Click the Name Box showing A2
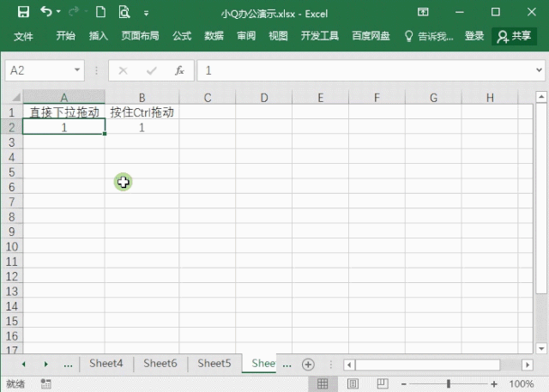Viewport: 549px width, 392px height. [x=45, y=70]
